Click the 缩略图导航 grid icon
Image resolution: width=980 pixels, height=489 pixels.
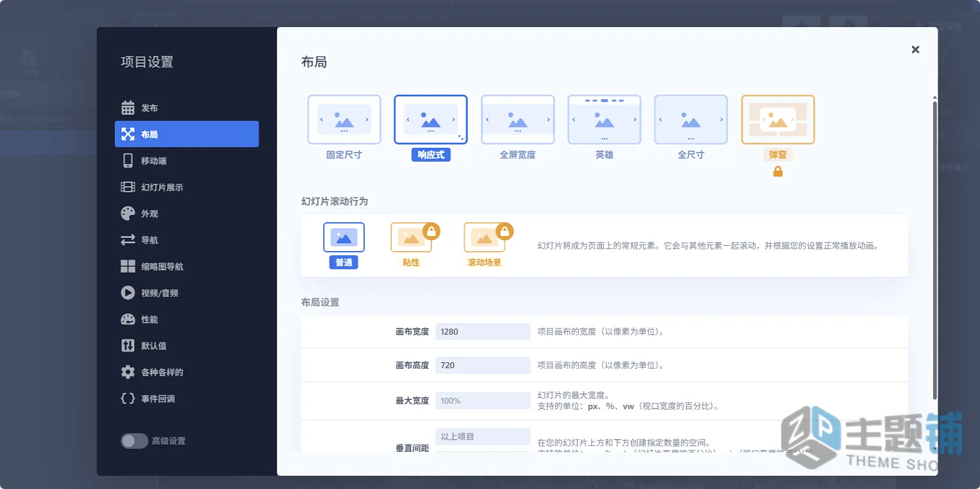[128, 266]
